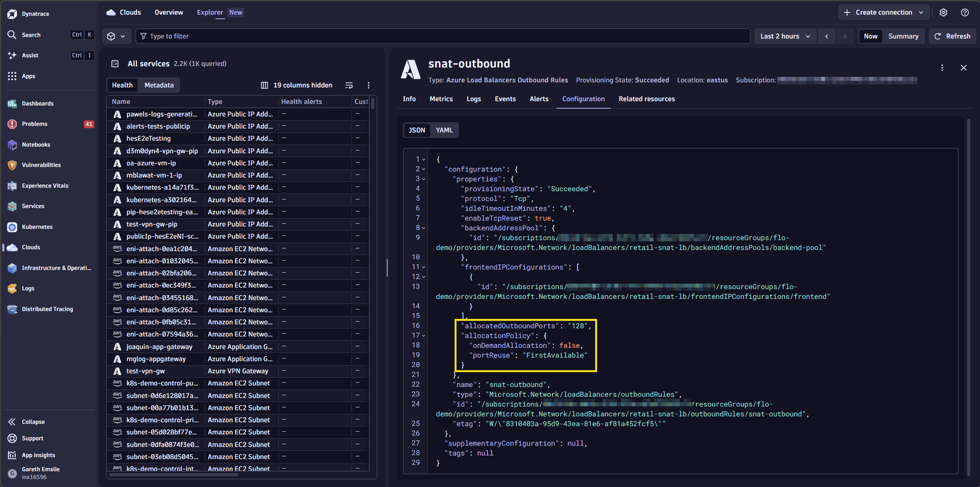
Task: Collapse allocationPolicy block at line 17
Action: click(424, 336)
